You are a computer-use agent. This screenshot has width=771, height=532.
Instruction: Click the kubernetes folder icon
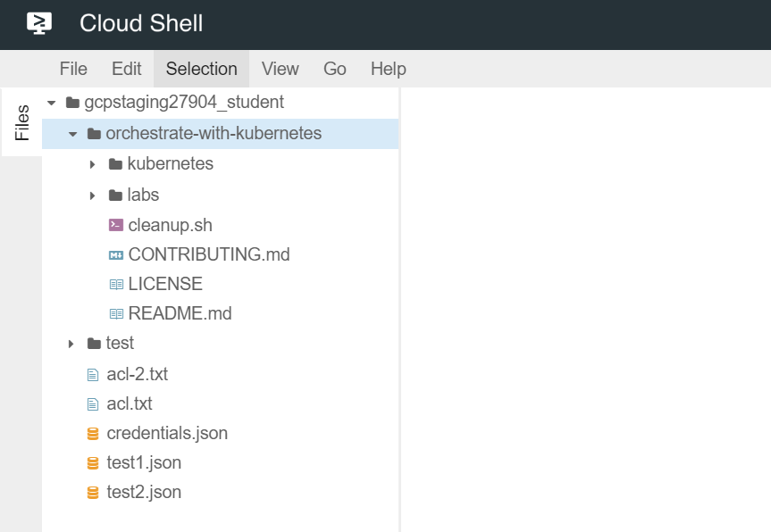115,164
